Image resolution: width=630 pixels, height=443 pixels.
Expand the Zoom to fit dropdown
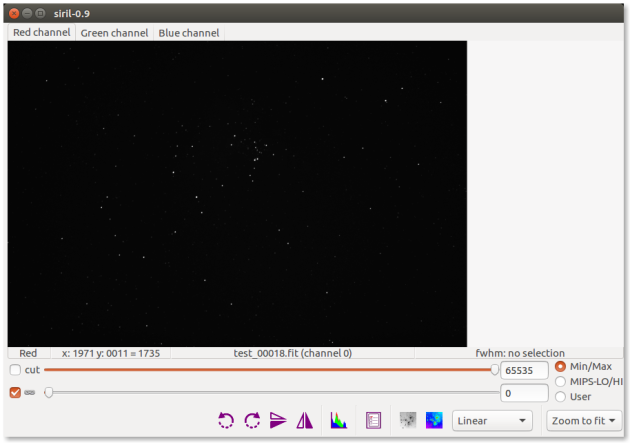[584, 421]
